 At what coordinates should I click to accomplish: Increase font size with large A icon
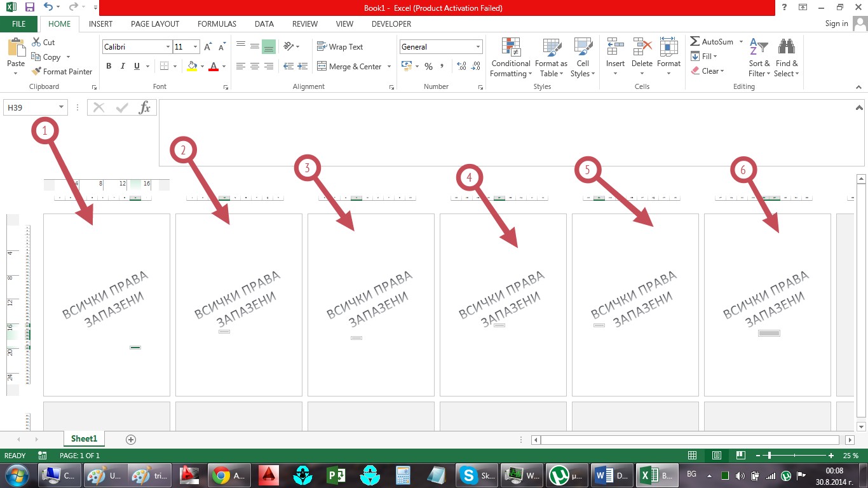(208, 47)
